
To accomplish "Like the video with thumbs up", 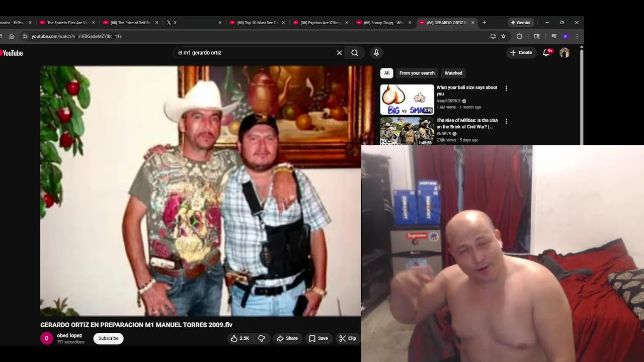I will (240, 338).
